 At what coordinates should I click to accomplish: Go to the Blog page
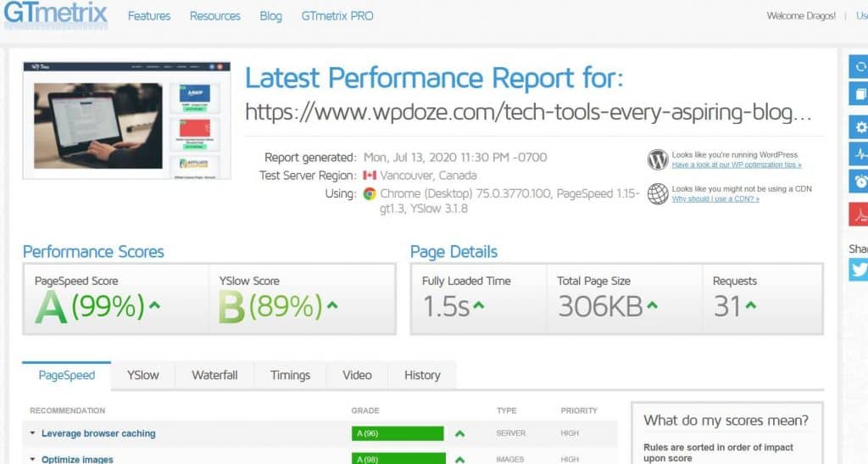pos(270,16)
